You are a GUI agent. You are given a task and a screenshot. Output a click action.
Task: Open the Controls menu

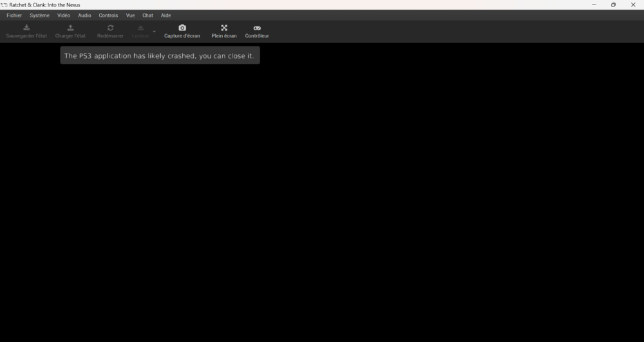pyautogui.click(x=108, y=15)
